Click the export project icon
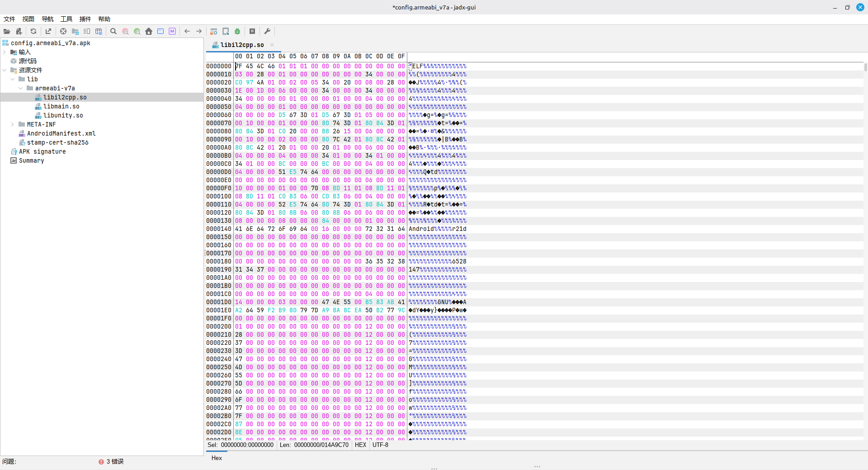This screenshot has height=470, width=868. point(48,31)
